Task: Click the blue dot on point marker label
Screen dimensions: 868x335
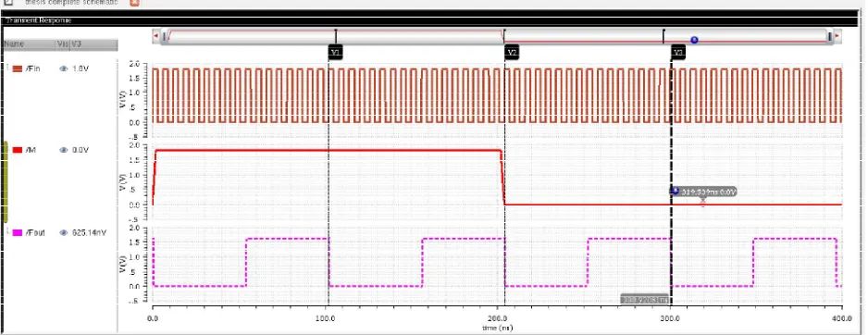Action: point(676,191)
